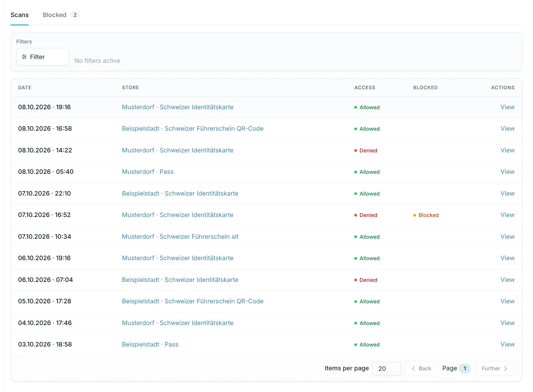Open store link Musterdorf · Pass

(148, 172)
